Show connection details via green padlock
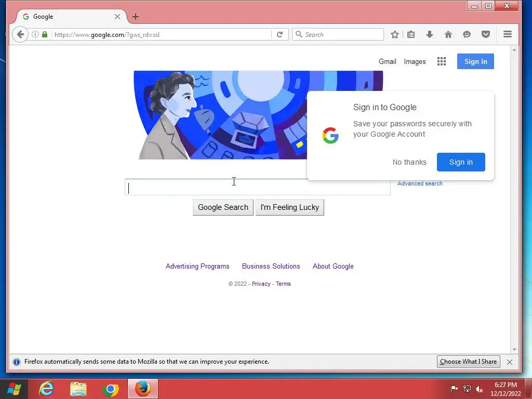 click(45, 34)
